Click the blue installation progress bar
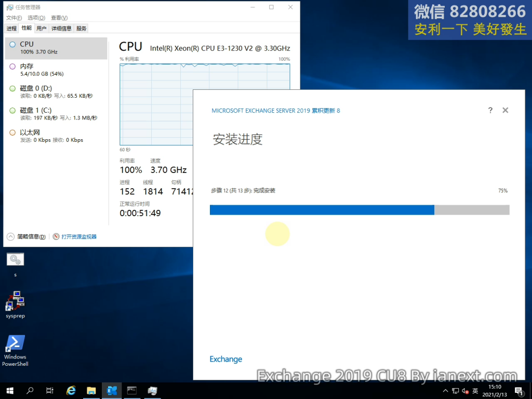Image resolution: width=532 pixels, height=399 pixels. click(x=322, y=210)
